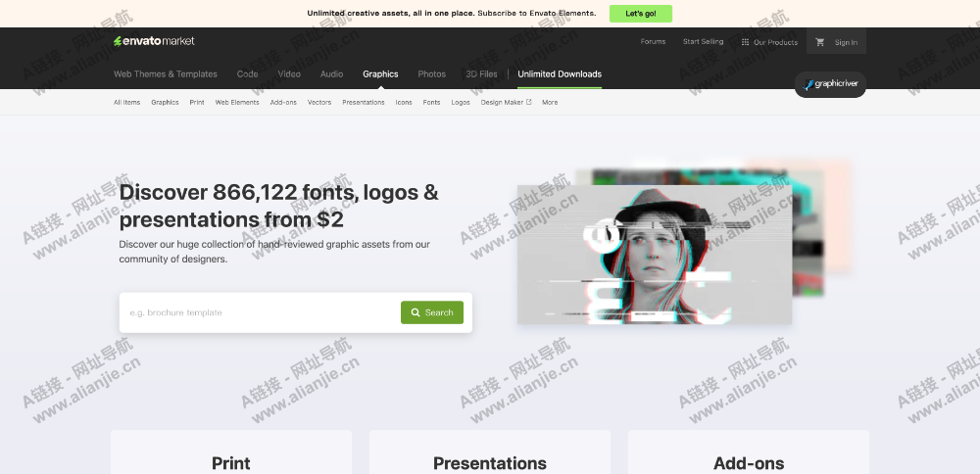Open Web Themes & Templates menu
980x474 pixels.
pos(166,73)
